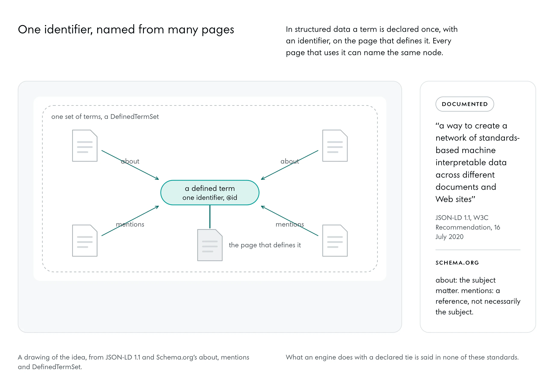Click the DOCUMENTED badge
This screenshot has height=392, width=554.
[465, 104]
